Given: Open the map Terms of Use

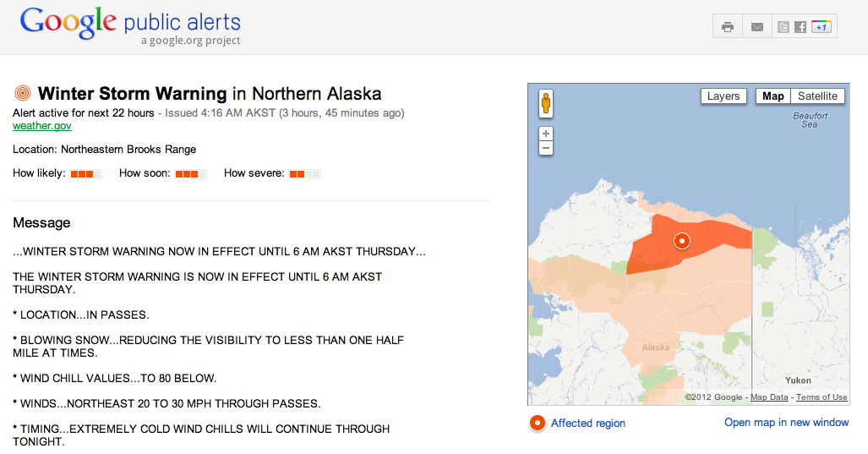Looking at the screenshot, I should tap(822, 397).
